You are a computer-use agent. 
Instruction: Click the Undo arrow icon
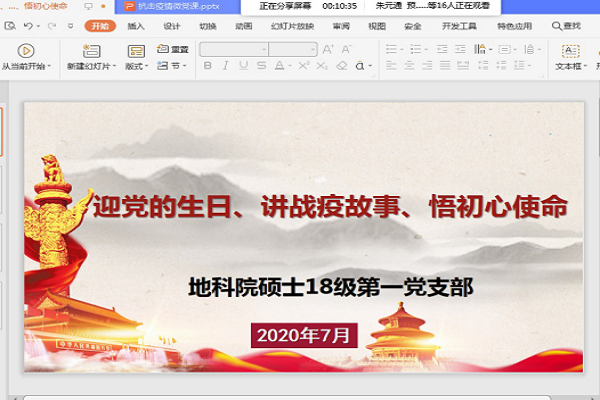pos(28,26)
